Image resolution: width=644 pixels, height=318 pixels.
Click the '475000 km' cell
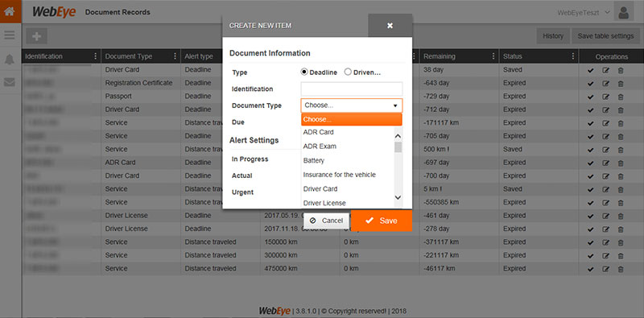pyautogui.click(x=282, y=268)
